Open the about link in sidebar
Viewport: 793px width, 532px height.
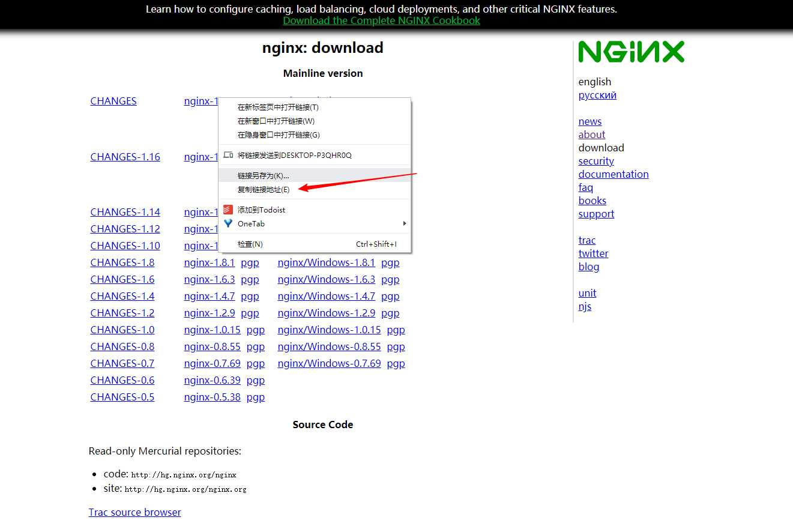tap(592, 135)
